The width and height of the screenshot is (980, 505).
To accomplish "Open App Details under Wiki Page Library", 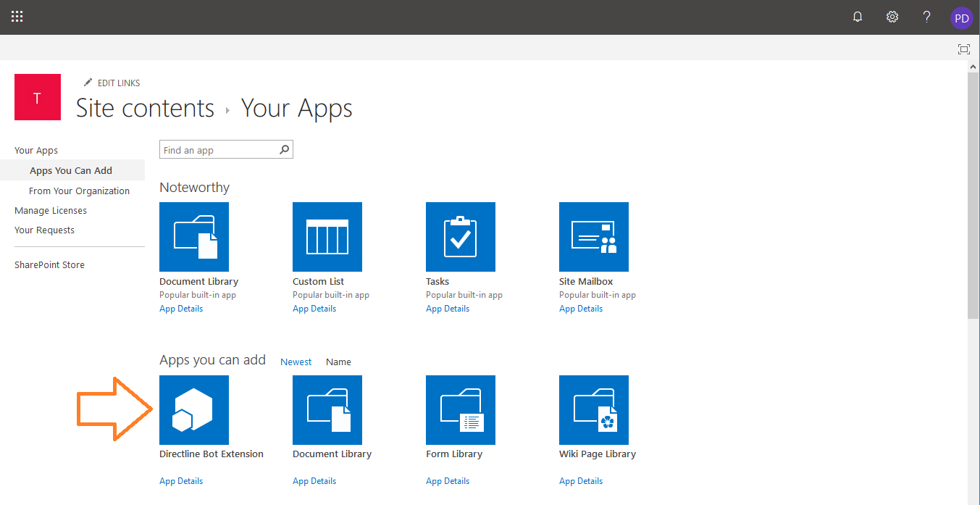I will coord(581,481).
